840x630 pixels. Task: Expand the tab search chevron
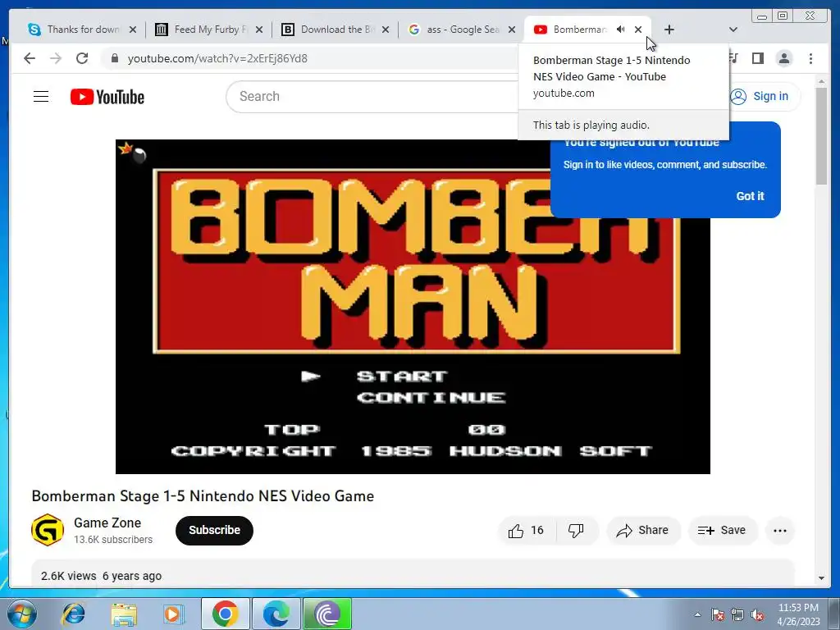[733, 30]
